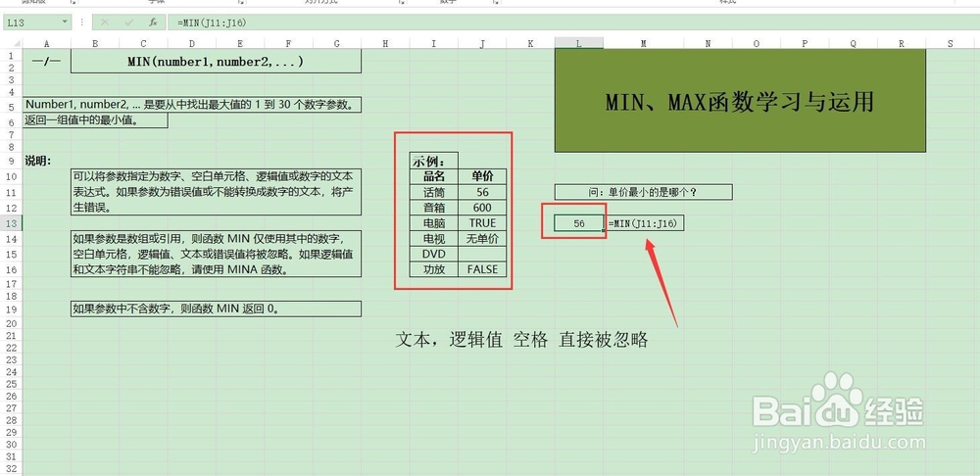
Task: Select column I header
Action: pyautogui.click(x=434, y=43)
